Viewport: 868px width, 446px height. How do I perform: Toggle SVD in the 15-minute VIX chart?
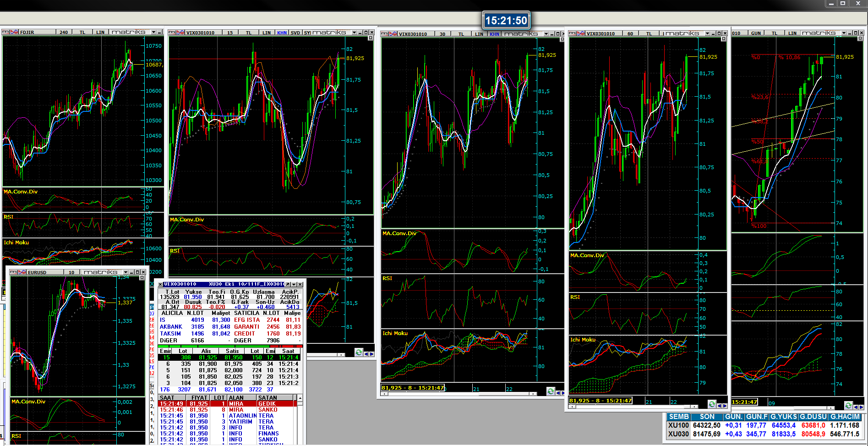pyautogui.click(x=295, y=33)
